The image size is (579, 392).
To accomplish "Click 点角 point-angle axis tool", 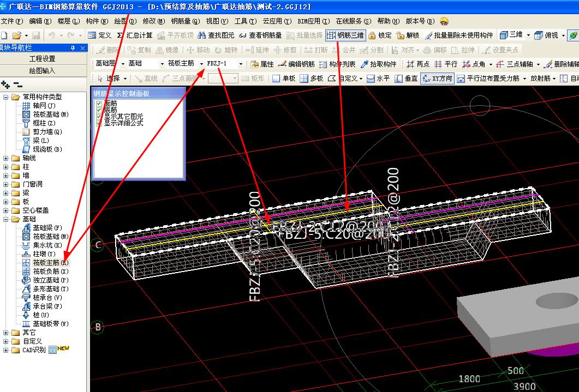I will pyautogui.click(x=474, y=64).
